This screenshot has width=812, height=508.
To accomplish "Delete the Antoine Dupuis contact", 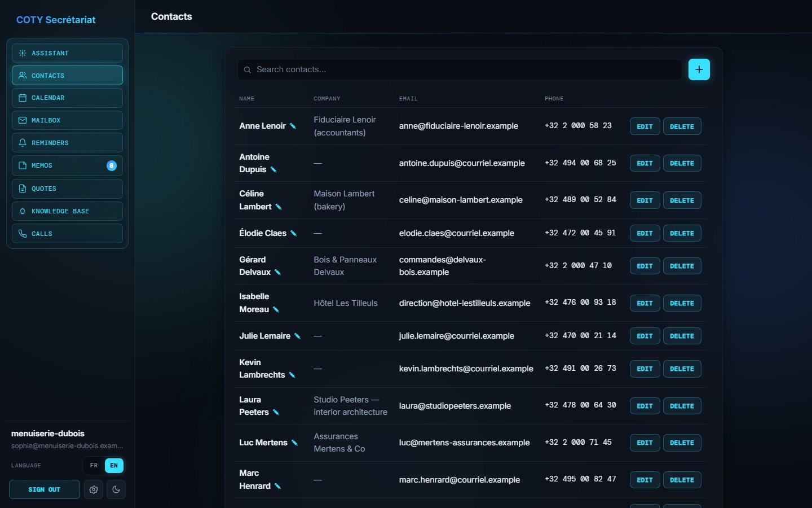I will (x=682, y=163).
